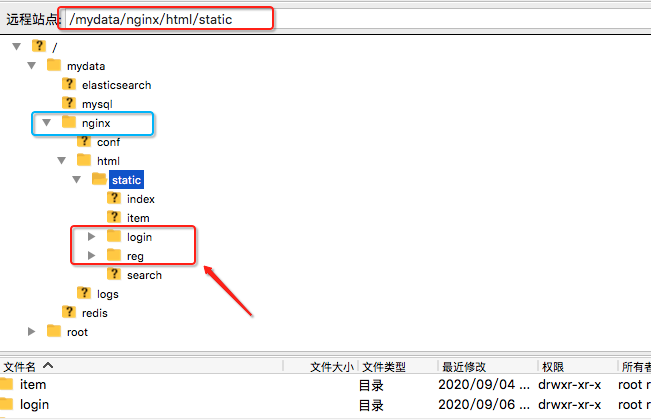The height and width of the screenshot is (420, 651).
Task: Click the elasticsearch unknown-folder icon
Action: click(x=69, y=85)
